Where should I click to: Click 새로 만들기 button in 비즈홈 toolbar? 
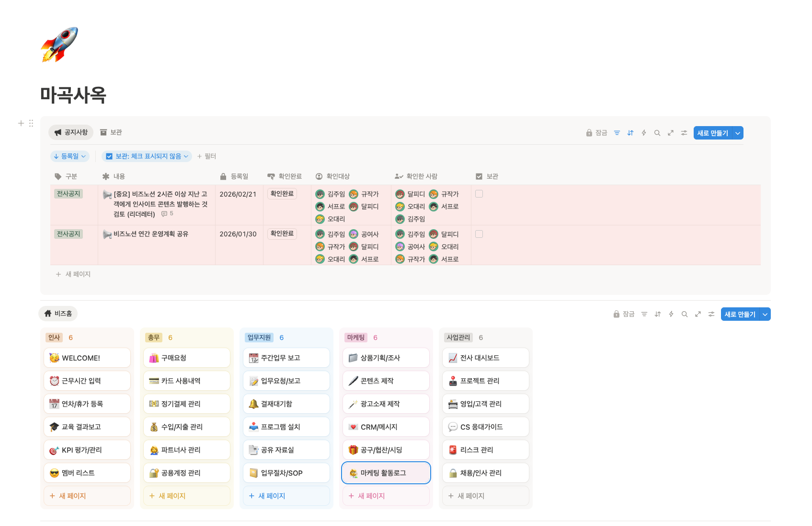[x=740, y=314]
